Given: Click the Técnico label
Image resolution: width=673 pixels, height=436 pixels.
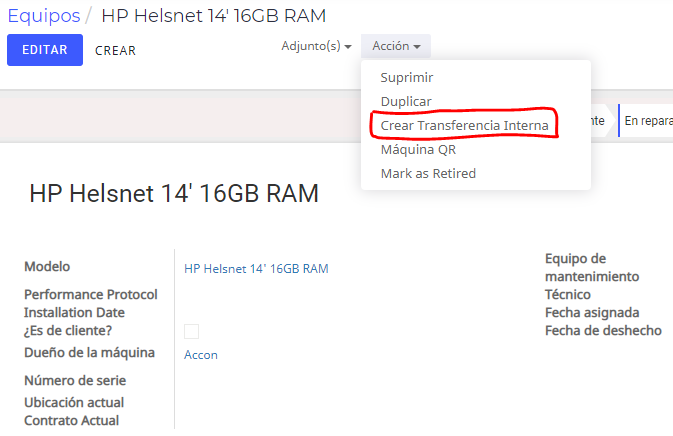Looking at the screenshot, I should coord(567,294).
